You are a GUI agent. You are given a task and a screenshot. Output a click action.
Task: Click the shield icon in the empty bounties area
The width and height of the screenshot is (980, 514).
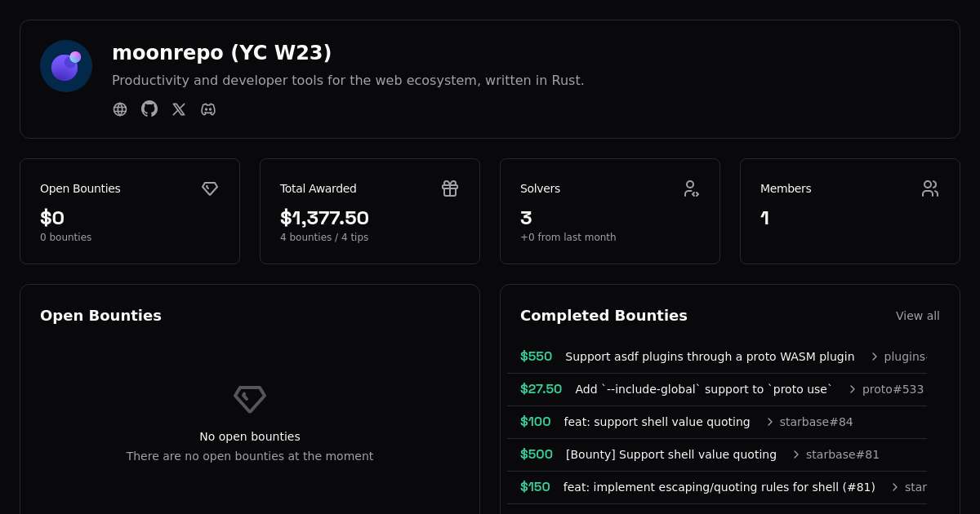coord(250,399)
